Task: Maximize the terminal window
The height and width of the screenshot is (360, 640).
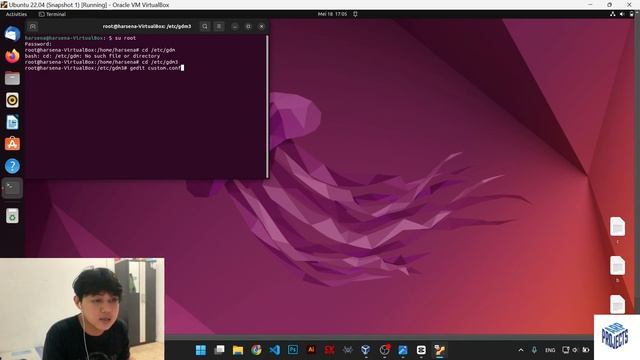Action: click(249, 27)
